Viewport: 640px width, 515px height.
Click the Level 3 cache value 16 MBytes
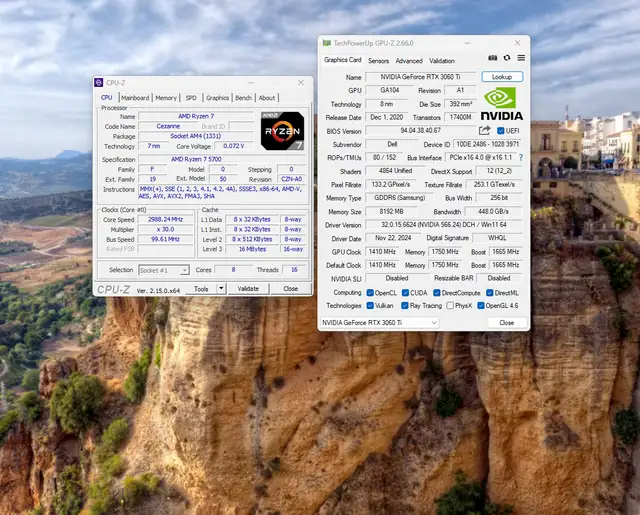coord(252,249)
